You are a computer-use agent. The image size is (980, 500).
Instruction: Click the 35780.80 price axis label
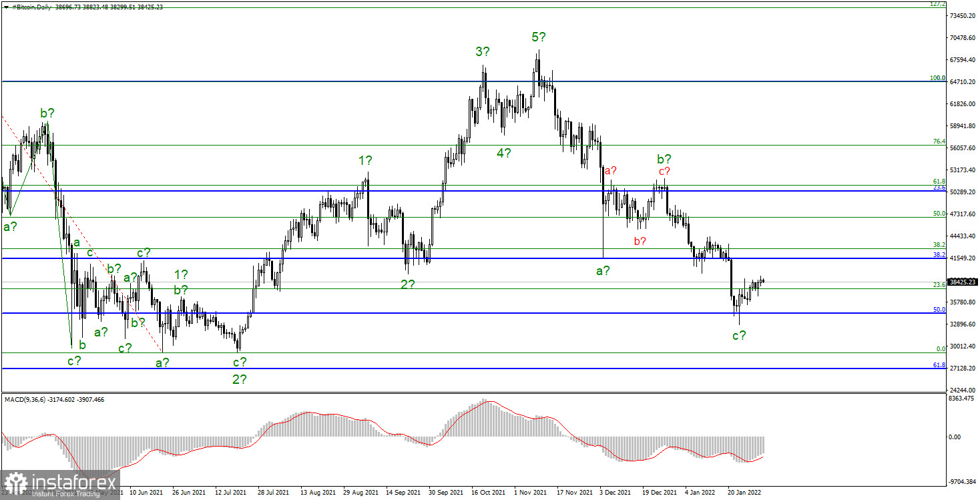click(x=963, y=302)
